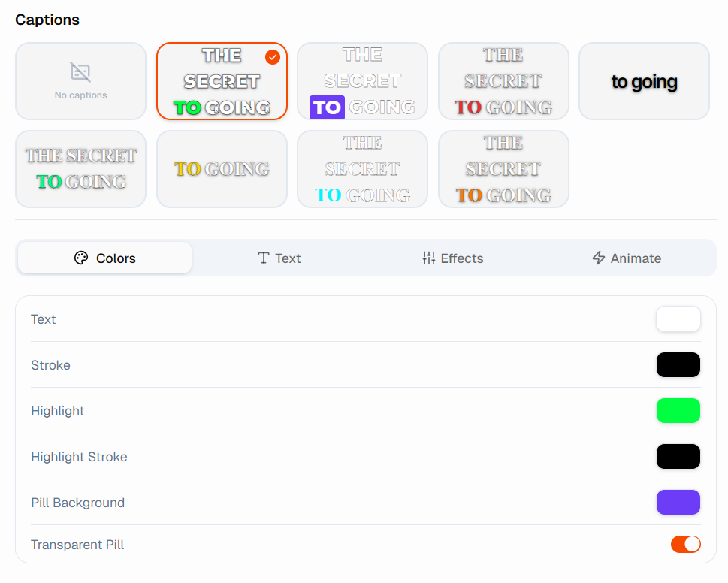This screenshot has height=583, width=728.
Task: Select the purple pill TO caption style
Action: coord(362,81)
